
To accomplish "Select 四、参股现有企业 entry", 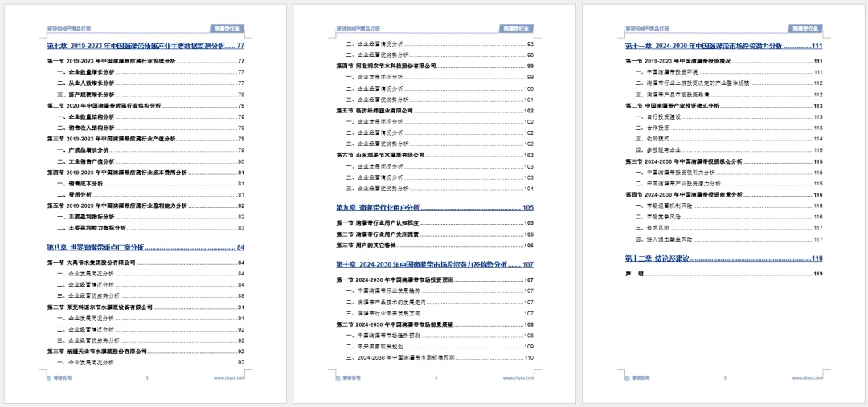I will (729, 150).
